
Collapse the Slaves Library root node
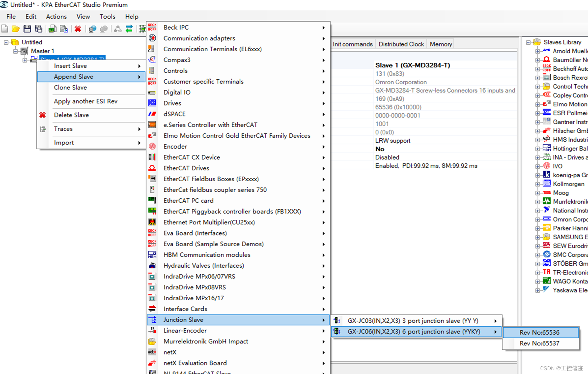tap(528, 42)
